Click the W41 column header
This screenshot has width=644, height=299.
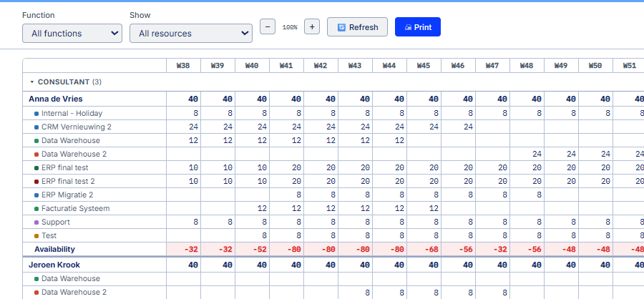coord(286,66)
